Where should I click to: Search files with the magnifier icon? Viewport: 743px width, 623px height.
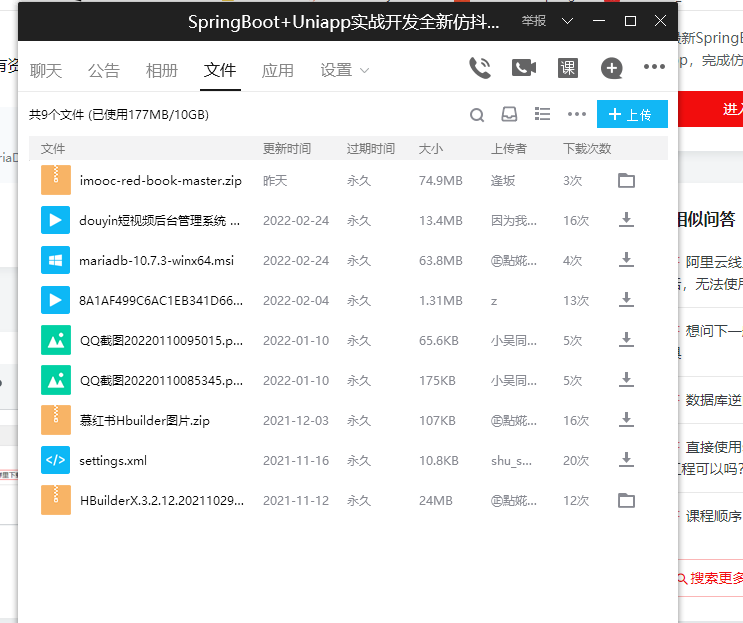[477, 115]
